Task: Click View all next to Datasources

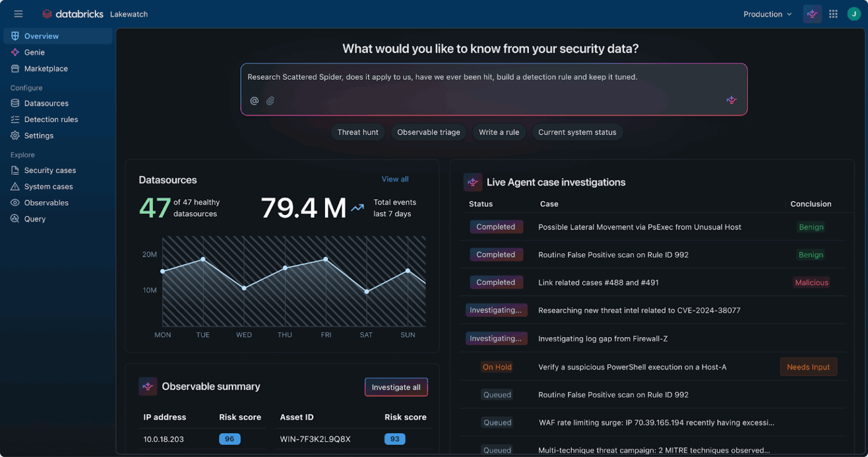Action: coord(394,179)
